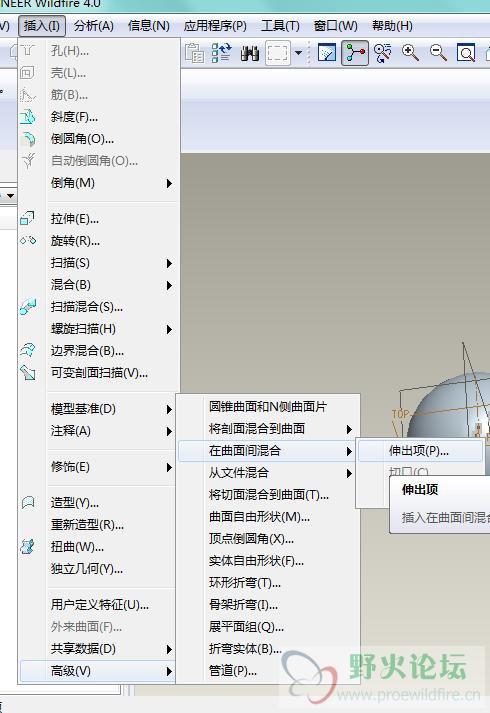
Task: Click the round icon beside 倒圆角(O)
Action: [x=28, y=139]
